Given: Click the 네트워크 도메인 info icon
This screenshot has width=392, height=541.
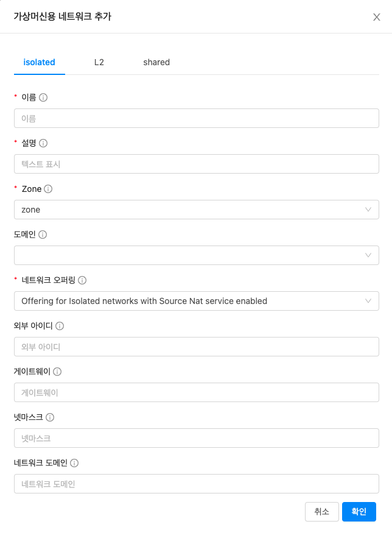Looking at the screenshot, I should pyautogui.click(x=75, y=463).
